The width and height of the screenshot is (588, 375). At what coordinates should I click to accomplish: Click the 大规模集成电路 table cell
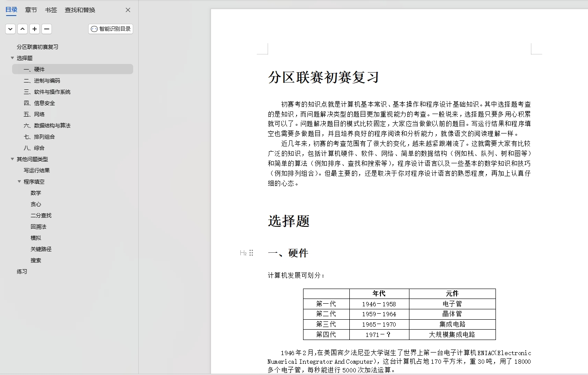click(x=452, y=334)
